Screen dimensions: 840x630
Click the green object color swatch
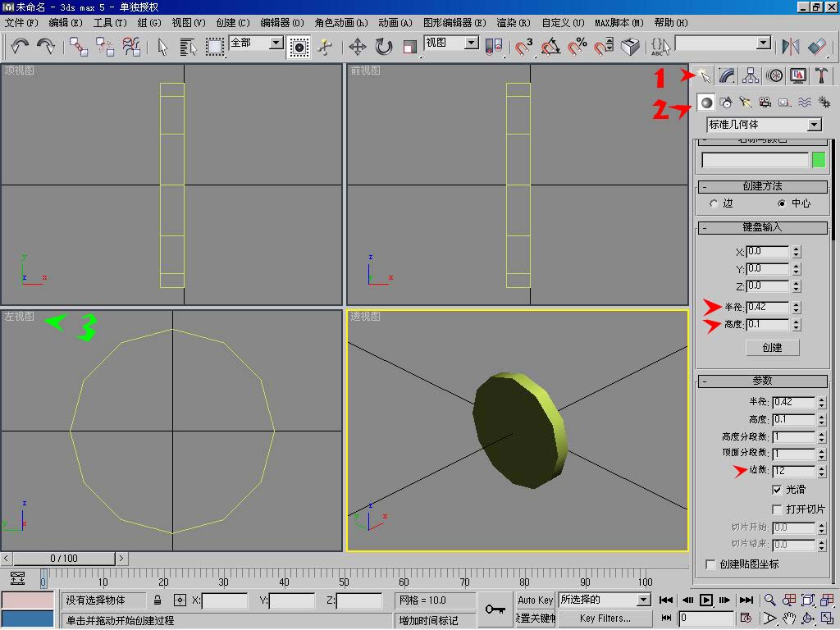[819, 160]
